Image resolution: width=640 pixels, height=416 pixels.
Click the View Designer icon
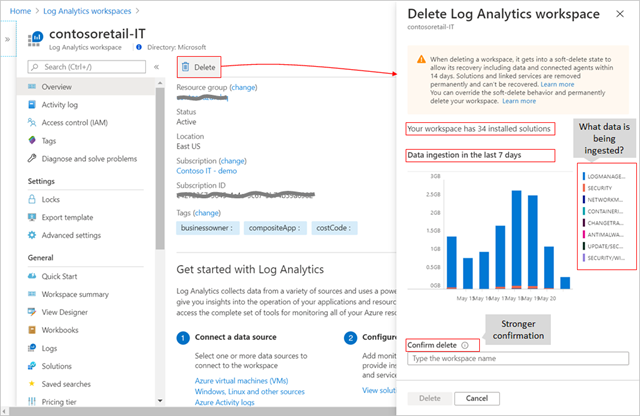tap(32, 312)
